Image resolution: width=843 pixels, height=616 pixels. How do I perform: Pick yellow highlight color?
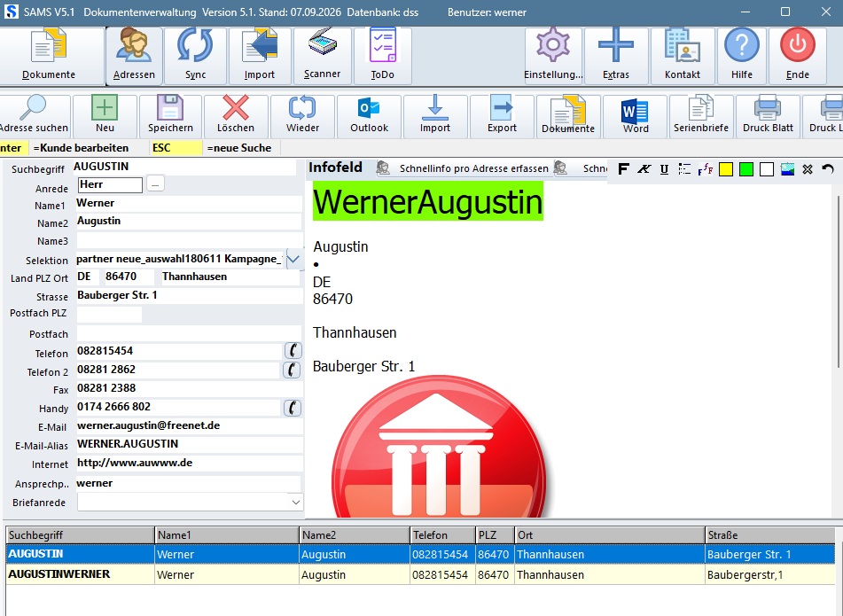pyautogui.click(x=726, y=169)
